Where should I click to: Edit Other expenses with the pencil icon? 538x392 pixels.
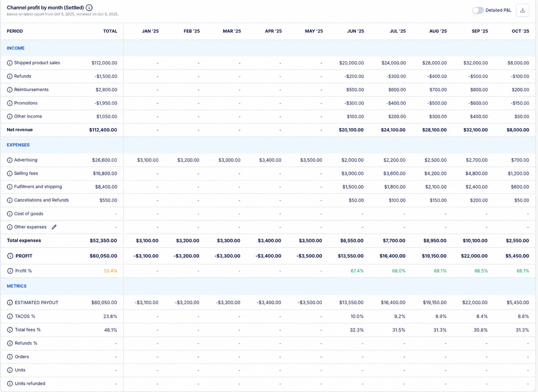(54, 227)
